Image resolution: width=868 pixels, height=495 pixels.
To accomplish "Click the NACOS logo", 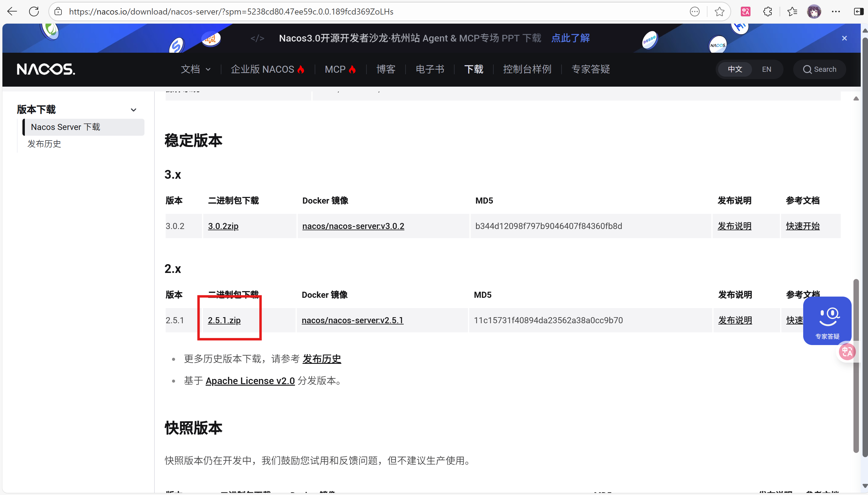I will coord(46,69).
